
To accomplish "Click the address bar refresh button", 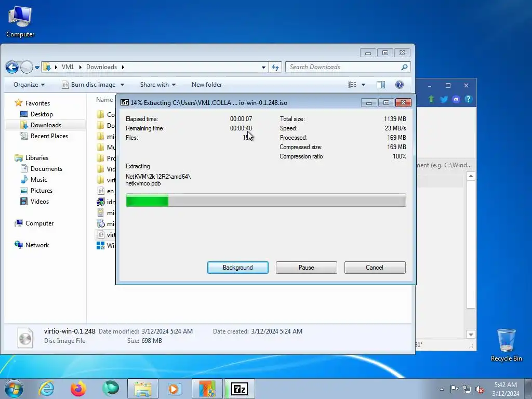I will (x=275, y=67).
